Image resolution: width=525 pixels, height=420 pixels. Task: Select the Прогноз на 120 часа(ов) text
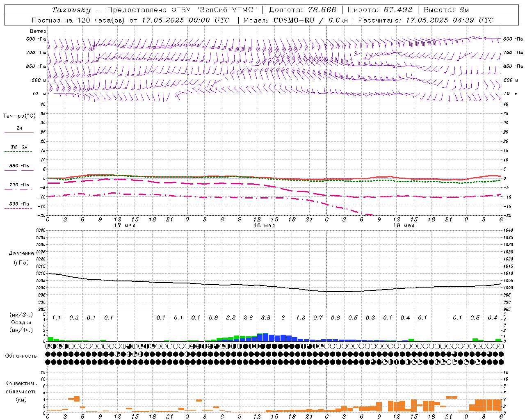click(80, 20)
